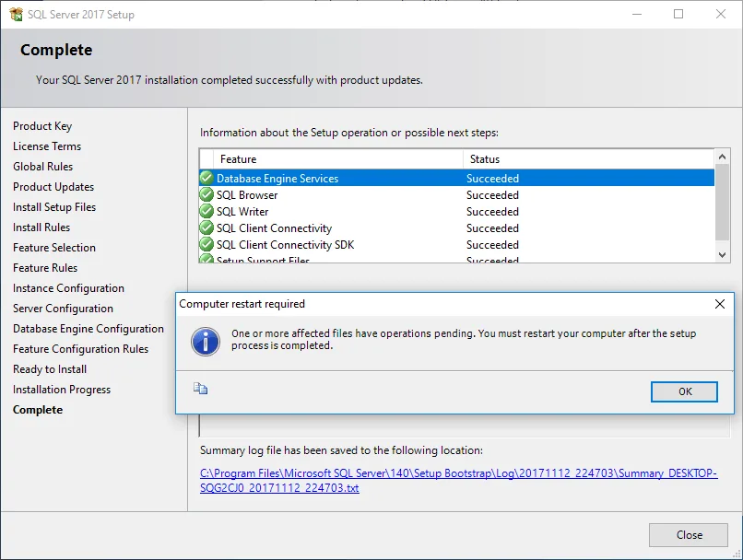
Task: Click OK in restart required dialog
Action: pyautogui.click(x=684, y=391)
